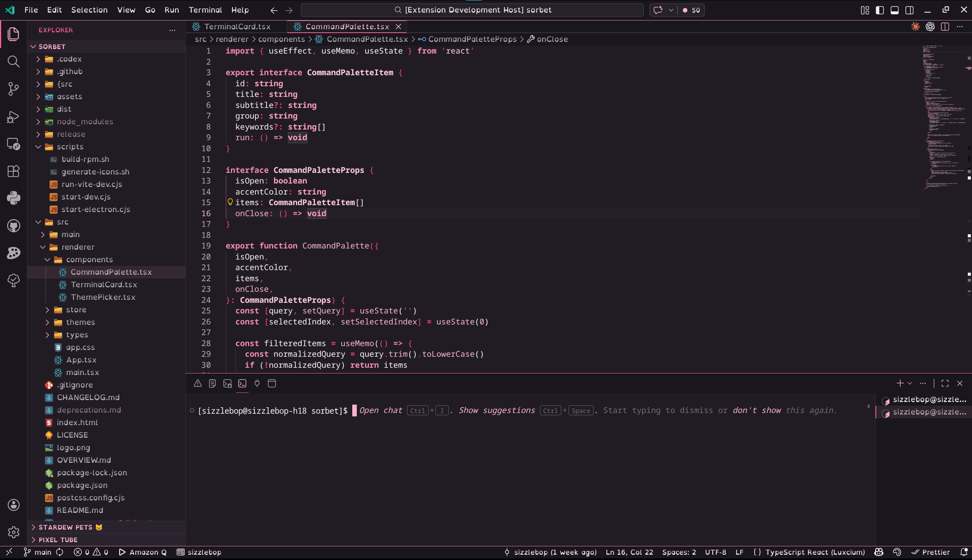Expand the STARDEW PETS section
Viewport: 972px width, 560px height.
[x=65, y=527]
